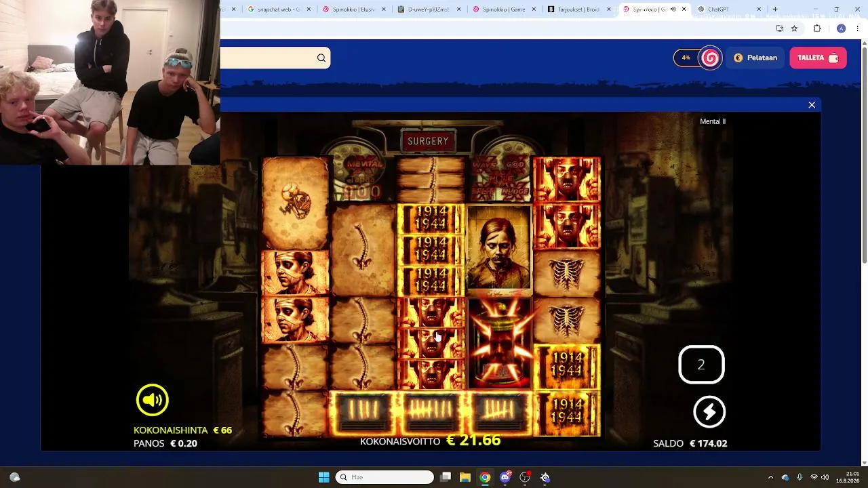Open Discord from the taskbar
Screen dimensions: 868x488
[x=505, y=477]
